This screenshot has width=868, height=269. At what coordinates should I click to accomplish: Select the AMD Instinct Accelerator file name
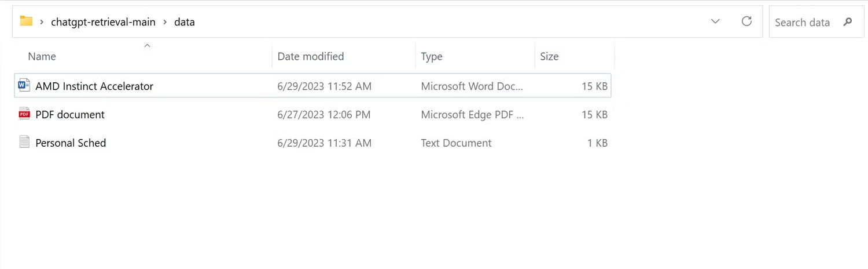pyautogui.click(x=94, y=86)
